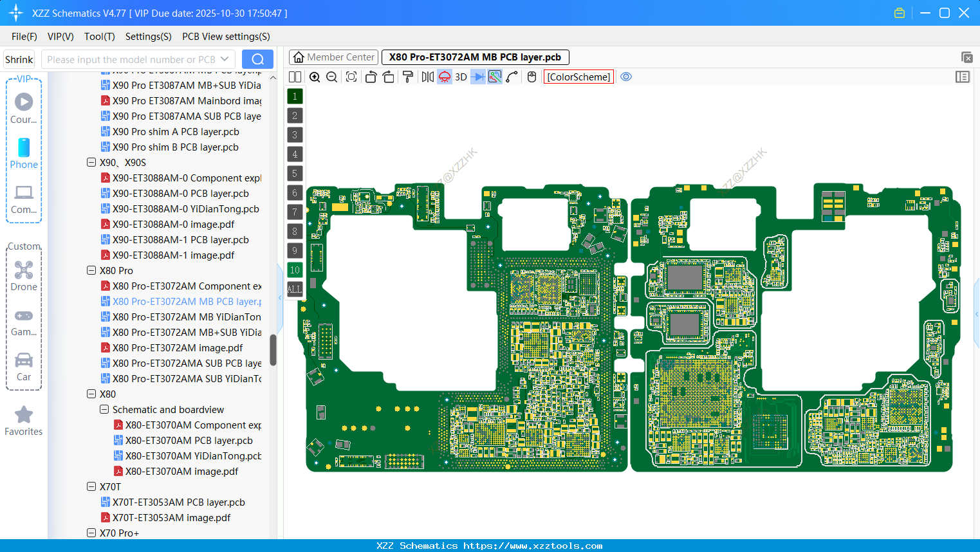Viewport: 980px width, 552px height.
Task: Open the rotate-left board icon
Action: pyautogui.click(x=371, y=77)
